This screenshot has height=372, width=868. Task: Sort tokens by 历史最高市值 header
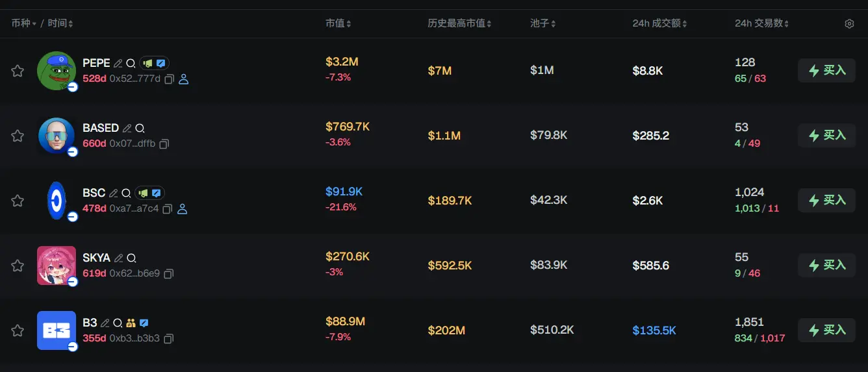tap(459, 23)
